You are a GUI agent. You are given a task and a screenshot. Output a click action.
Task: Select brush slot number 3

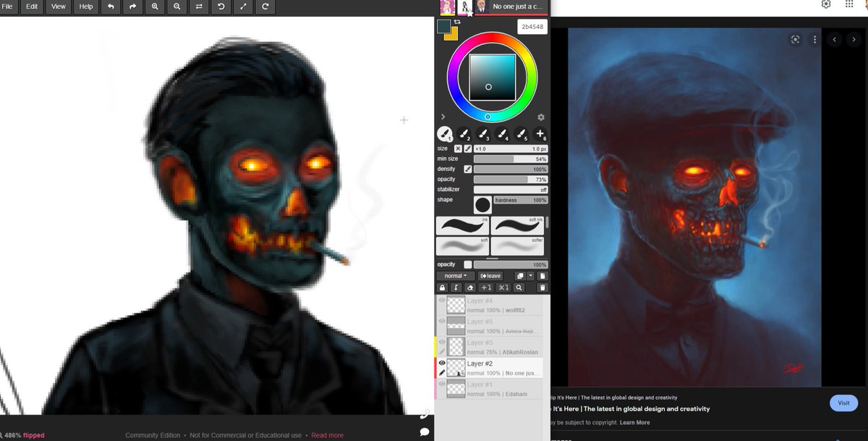coord(482,135)
